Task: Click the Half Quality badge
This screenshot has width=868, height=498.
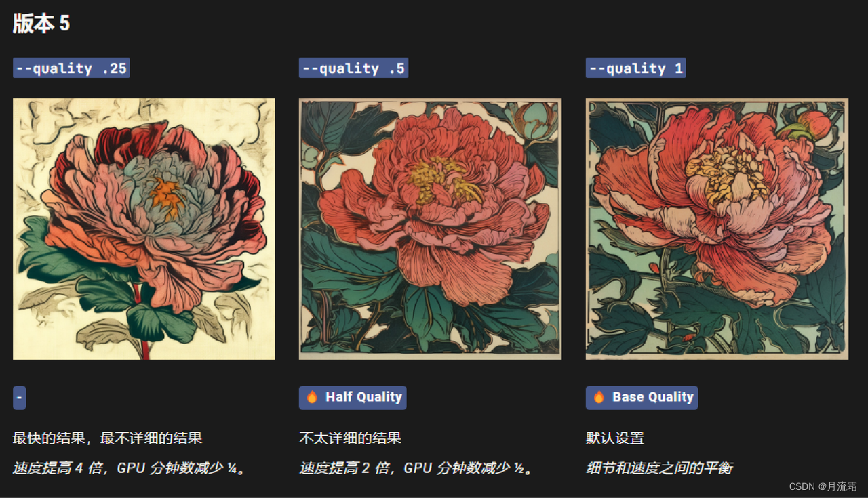Action: click(353, 398)
